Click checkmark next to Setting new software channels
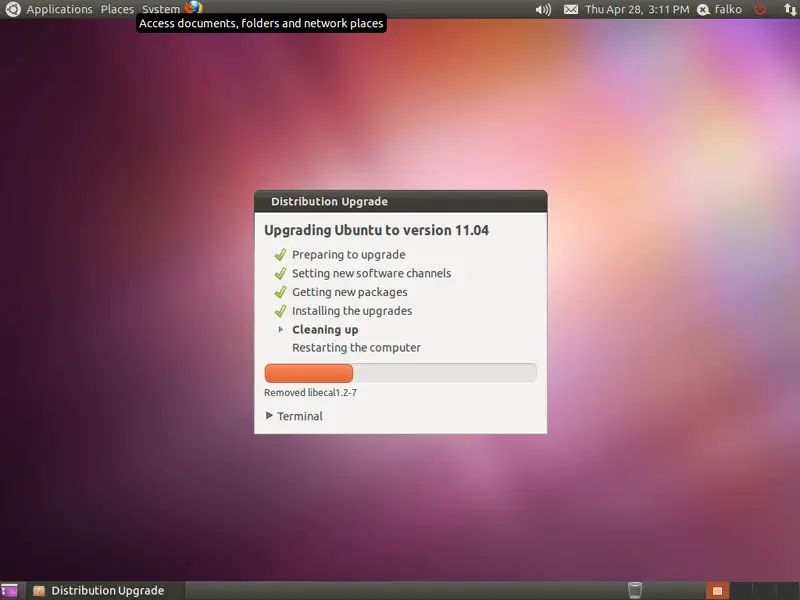 [280, 273]
